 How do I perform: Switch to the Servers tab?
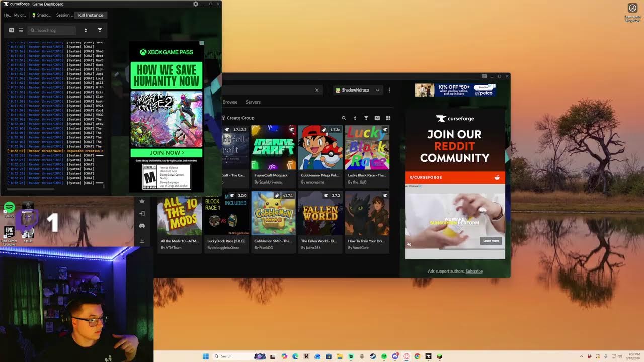253,102
